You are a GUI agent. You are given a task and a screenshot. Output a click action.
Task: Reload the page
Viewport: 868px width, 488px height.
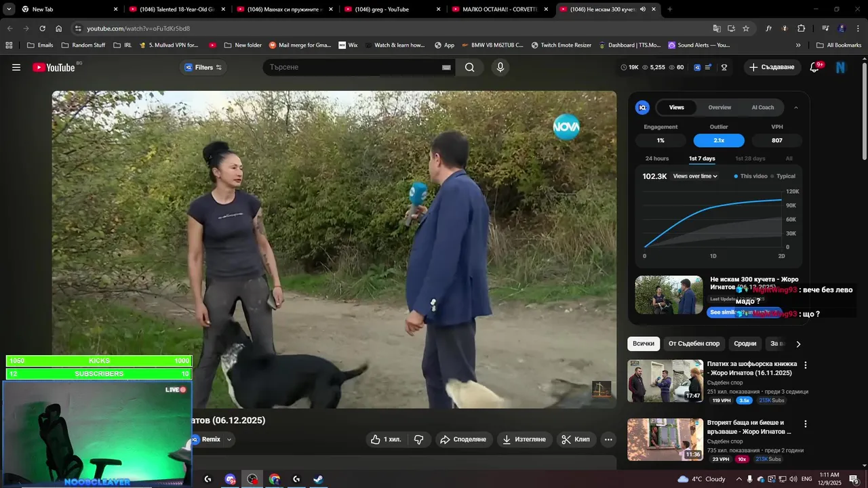(42, 28)
